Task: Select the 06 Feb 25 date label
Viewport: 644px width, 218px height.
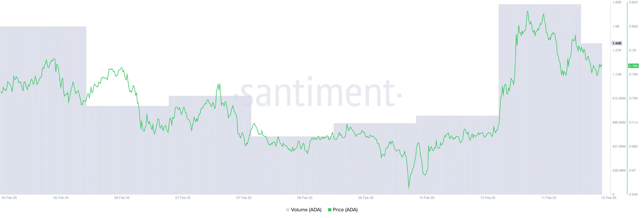Action: click(x=122, y=198)
